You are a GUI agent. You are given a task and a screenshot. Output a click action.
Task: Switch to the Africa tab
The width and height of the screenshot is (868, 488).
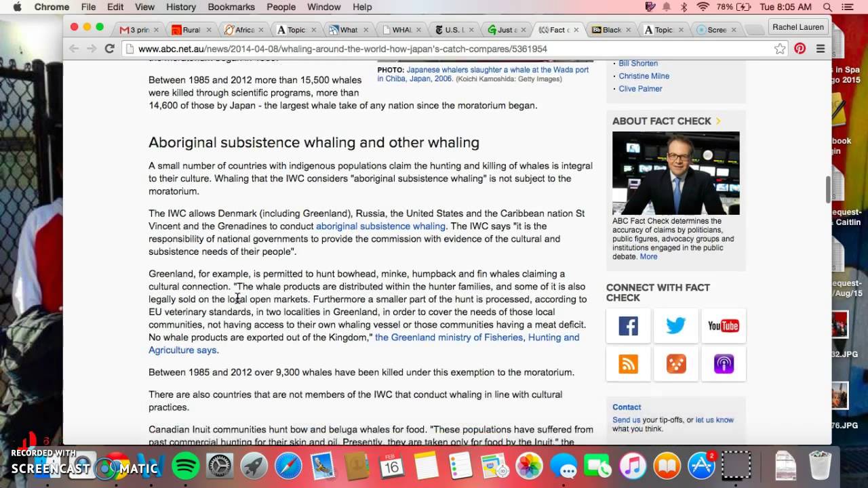pos(244,30)
